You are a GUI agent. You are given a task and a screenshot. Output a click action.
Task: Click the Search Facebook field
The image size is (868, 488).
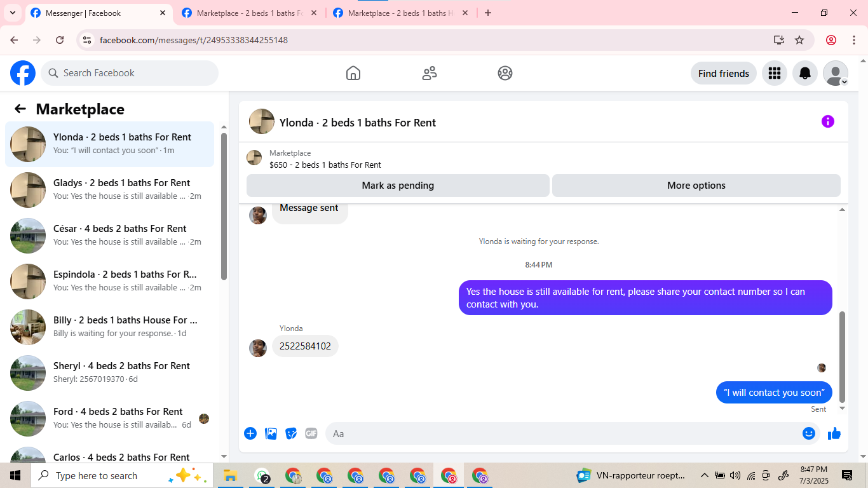pos(130,73)
